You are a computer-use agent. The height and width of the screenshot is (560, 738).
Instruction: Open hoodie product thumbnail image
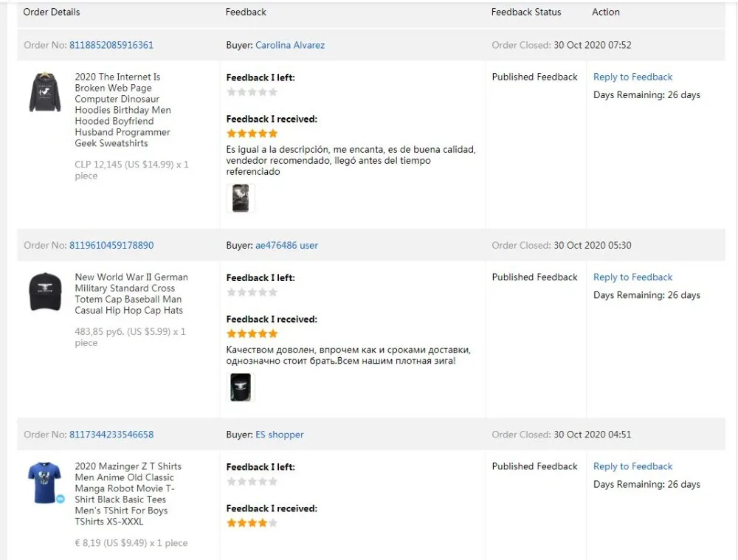pyautogui.click(x=45, y=92)
